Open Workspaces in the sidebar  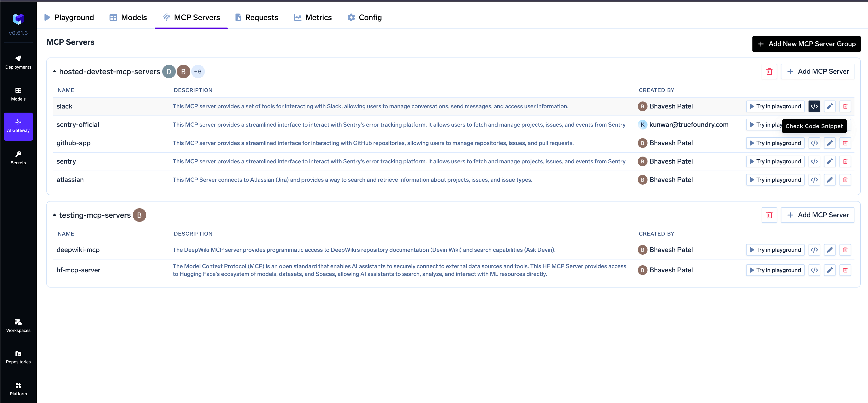(18, 325)
